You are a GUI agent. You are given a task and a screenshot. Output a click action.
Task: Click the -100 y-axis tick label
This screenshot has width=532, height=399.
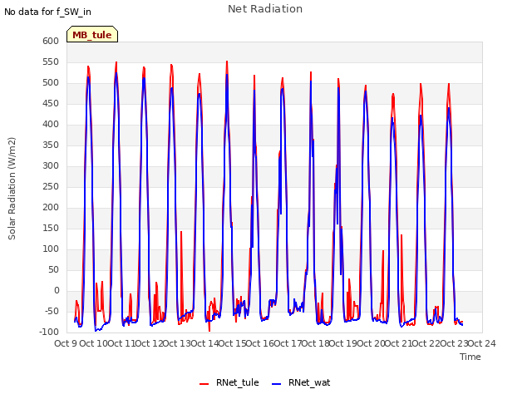pos(49,332)
